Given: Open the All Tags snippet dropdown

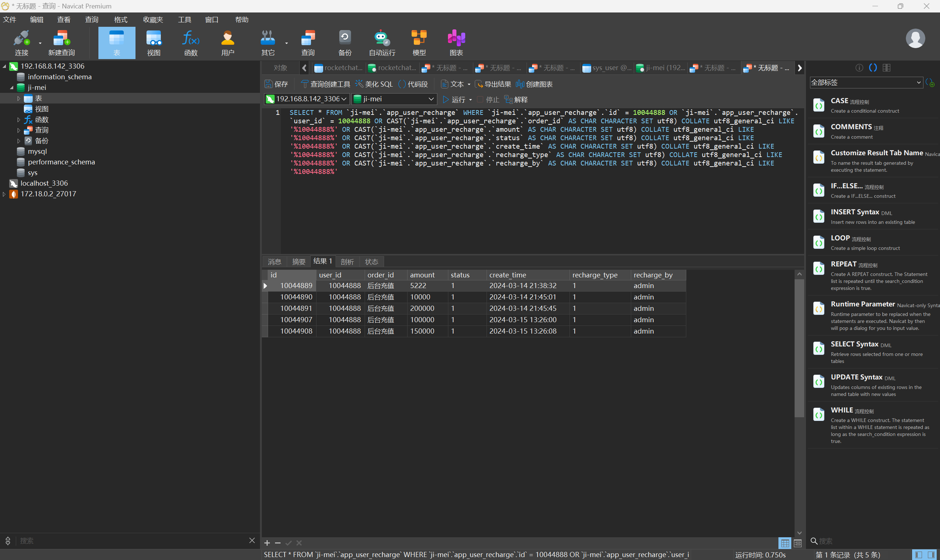Looking at the screenshot, I should tap(918, 83).
